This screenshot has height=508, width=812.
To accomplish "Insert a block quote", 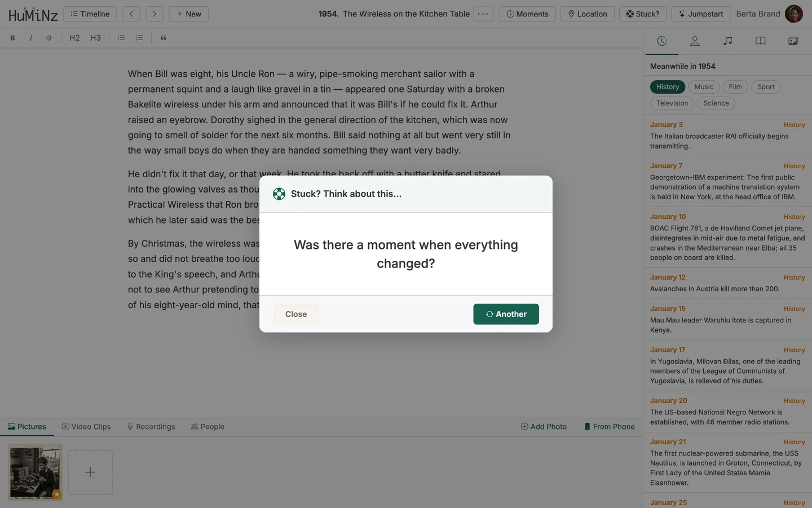I will [164, 38].
